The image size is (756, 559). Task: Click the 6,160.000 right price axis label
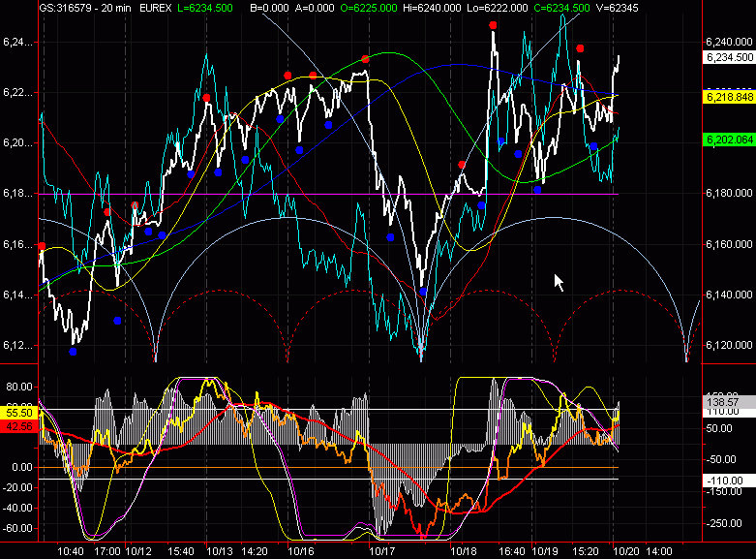(x=729, y=244)
